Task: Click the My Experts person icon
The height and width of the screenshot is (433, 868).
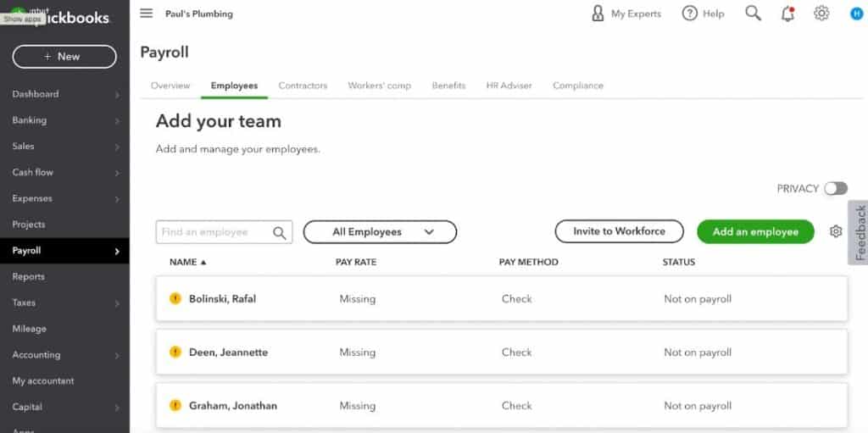Action: point(598,14)
